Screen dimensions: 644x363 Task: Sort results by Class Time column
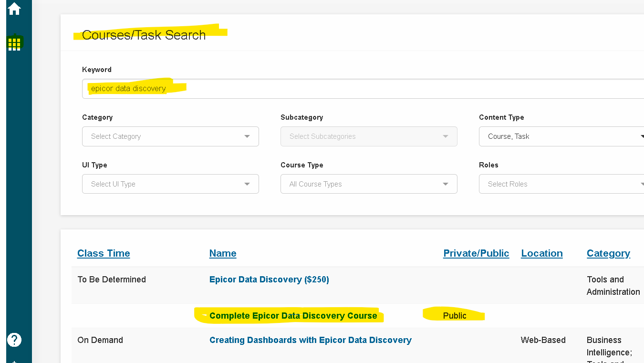[x=104, y=253]
